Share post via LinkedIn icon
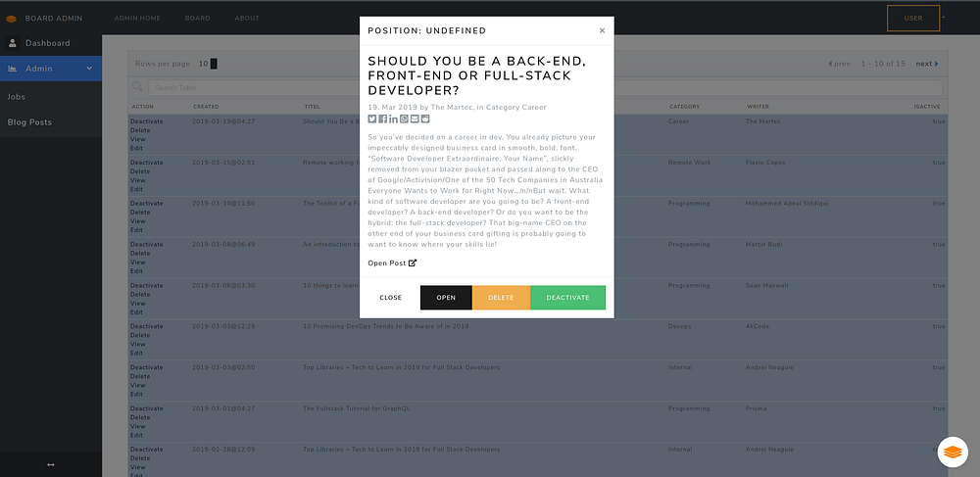The height and width of the screenshot is (477, 980). pyautogui.click(x=393, y=119)
